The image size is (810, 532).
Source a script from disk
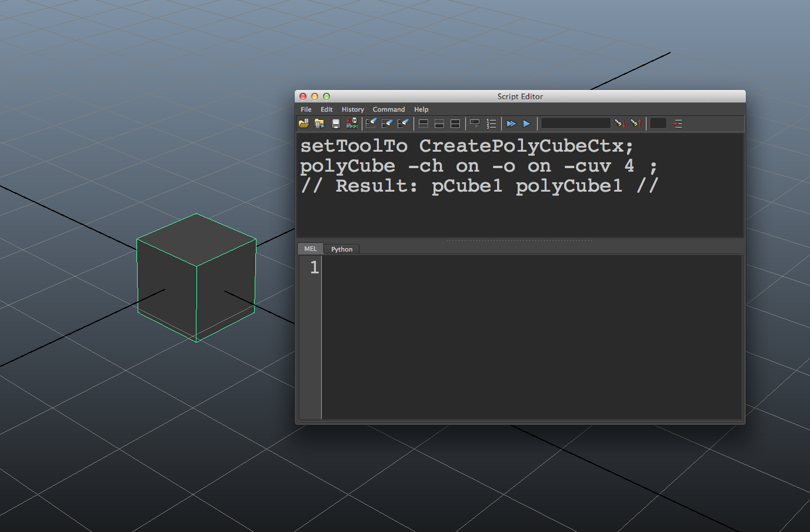click(319, 123)
